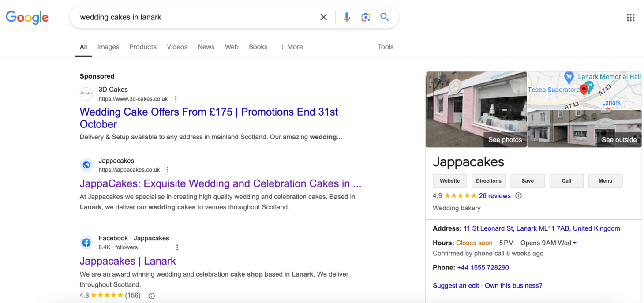Image resolution: width=644 pixels, height=303 pixels.
Task: Open the Shopping results via Products tab
Action: tap(143, 47)
